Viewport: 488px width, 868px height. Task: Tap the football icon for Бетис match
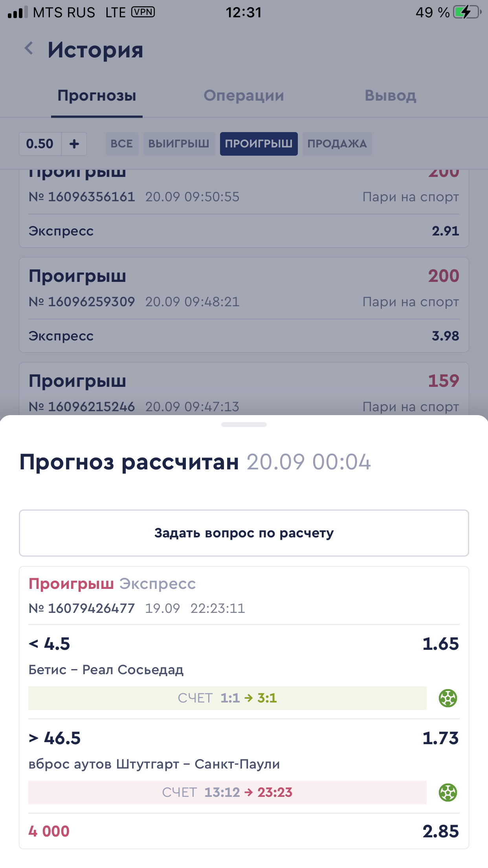click(448, 698)
